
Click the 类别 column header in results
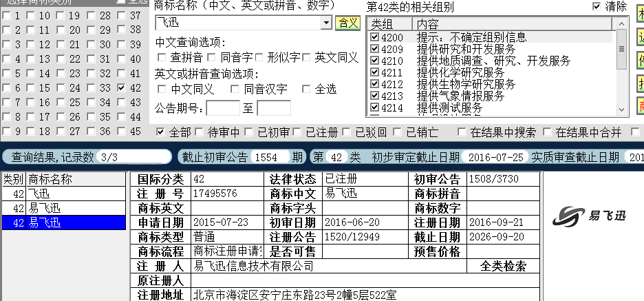tap(14, 179)
